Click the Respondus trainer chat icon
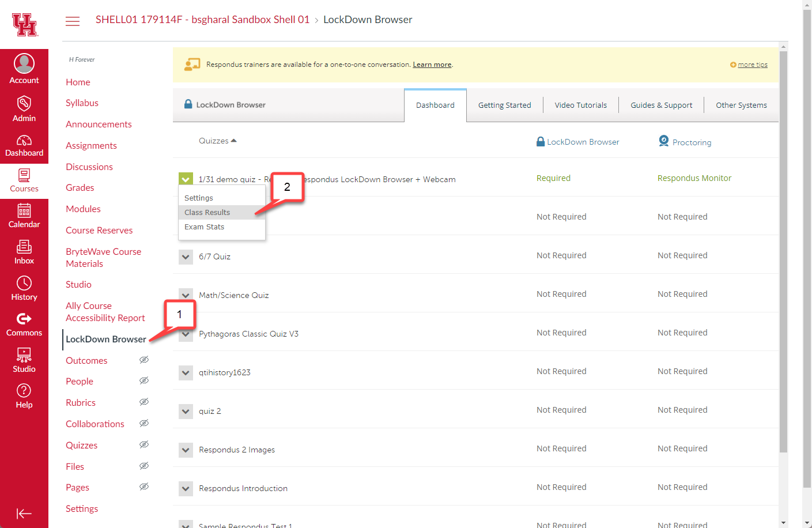812x528 pixels. tap(192, 65)
